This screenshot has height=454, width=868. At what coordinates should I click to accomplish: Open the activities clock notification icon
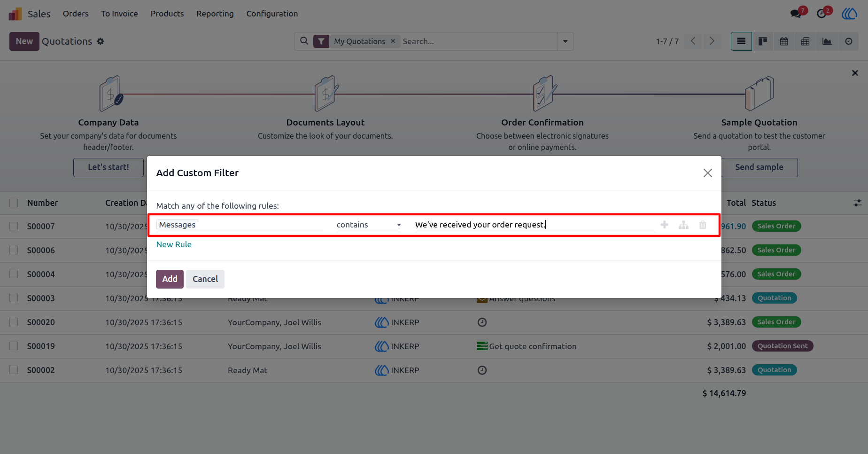pyautogui.click(x=821, y=14)
